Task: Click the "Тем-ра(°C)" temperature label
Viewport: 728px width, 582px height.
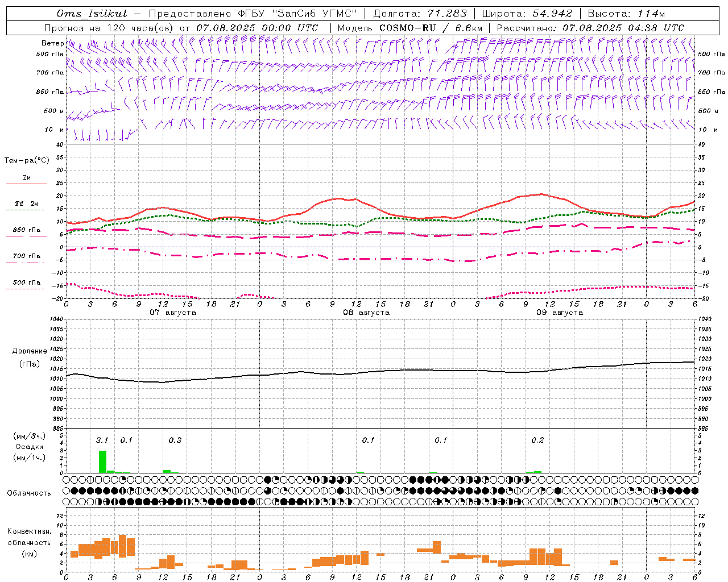Action: click(27, 160)
